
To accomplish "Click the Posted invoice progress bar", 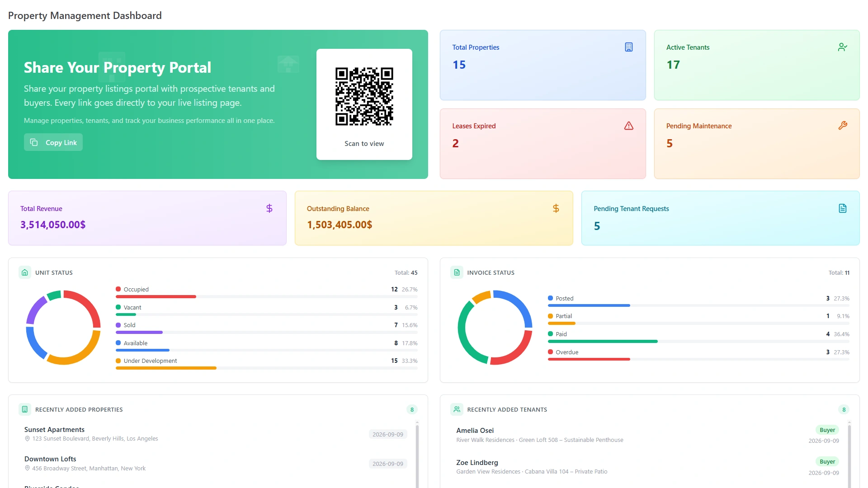I will pos(698,305).
